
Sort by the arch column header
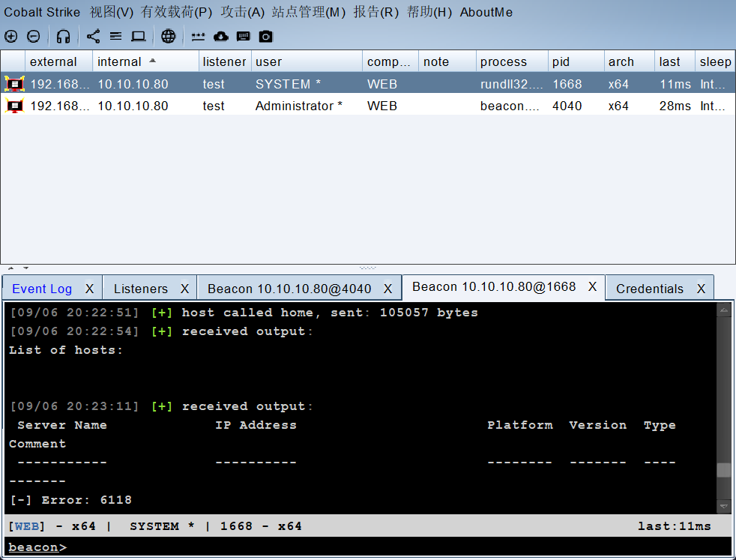[630, 61]
